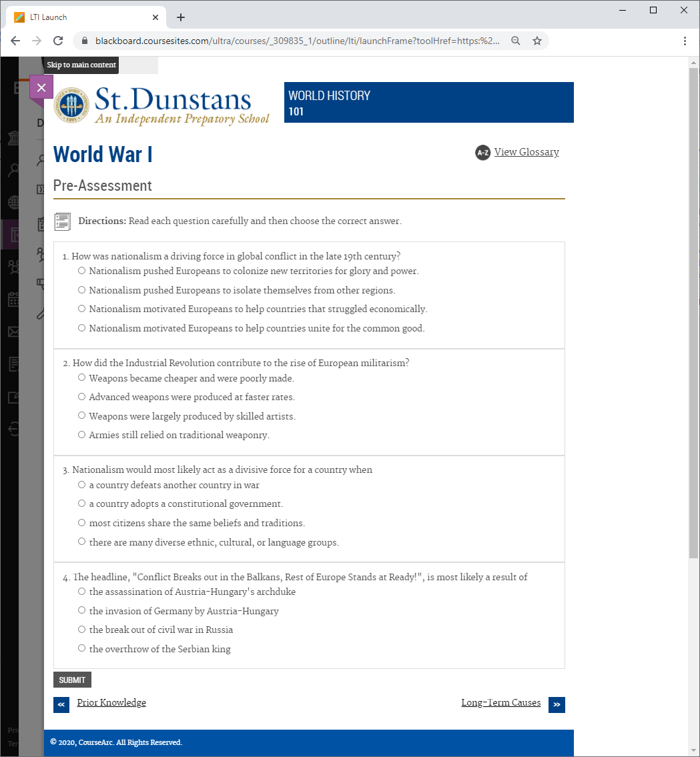This screenshot has width=700, height=757.
Task: Choose 'overthrow of the Serbian king'
Action: 81,648
